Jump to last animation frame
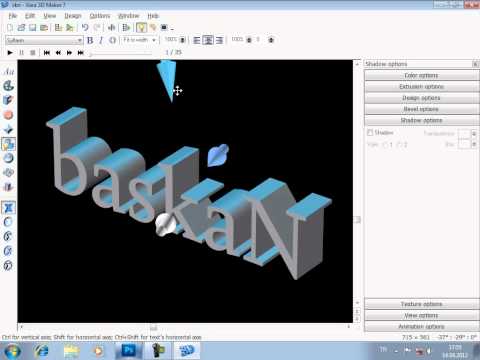Viewport: 480px width, 360px height. click(x=81, y=53)
